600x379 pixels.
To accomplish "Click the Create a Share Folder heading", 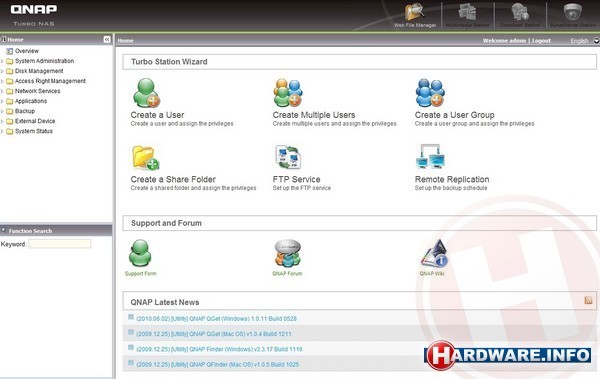I will click(173, 179).
